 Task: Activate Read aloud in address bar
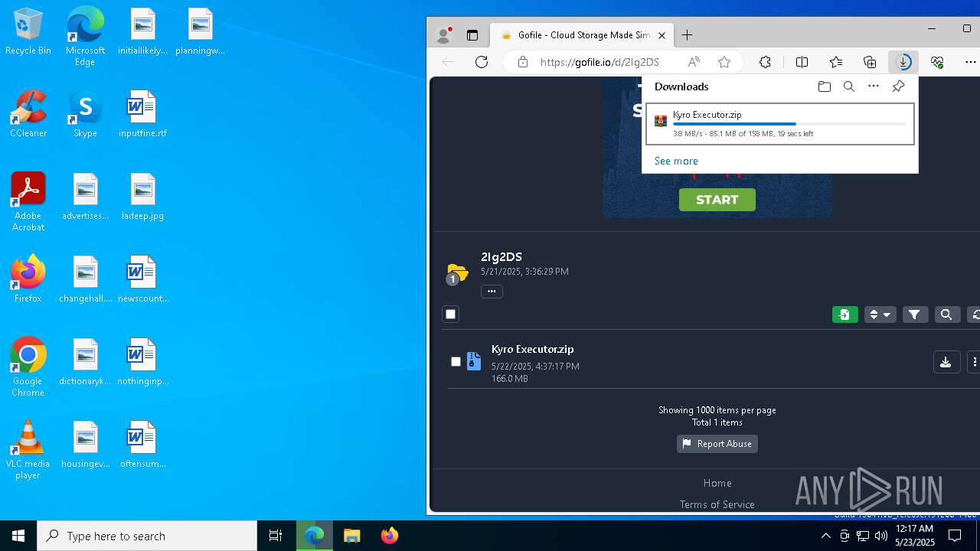point(694,62)
